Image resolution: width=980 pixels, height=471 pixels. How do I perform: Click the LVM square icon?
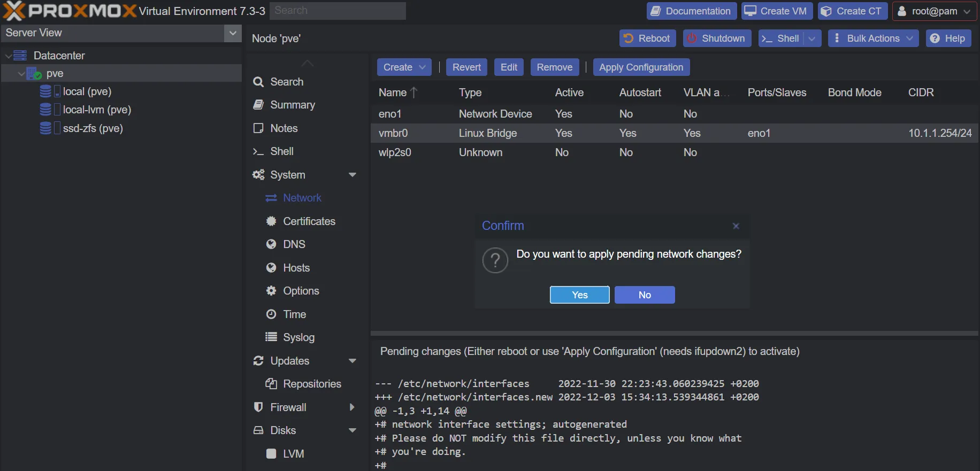(x=271, y=454)
